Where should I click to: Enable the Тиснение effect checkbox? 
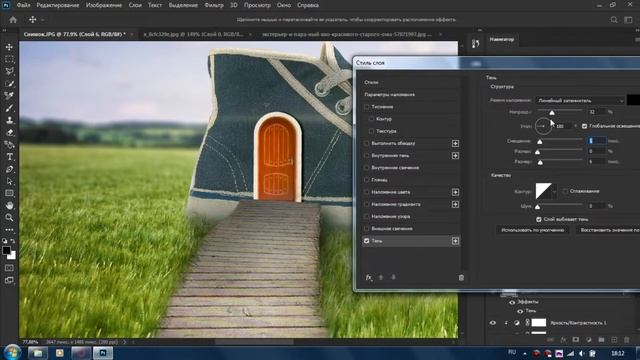coord(367,107)
